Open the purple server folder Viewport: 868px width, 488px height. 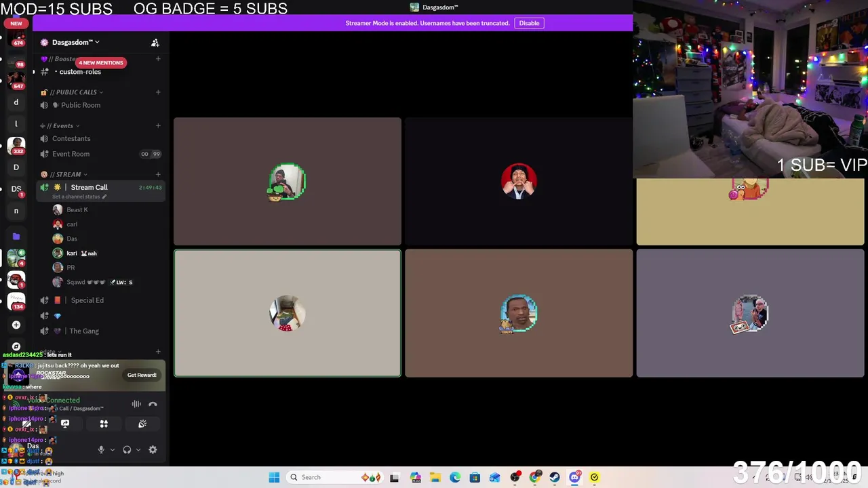click(x=16, y=236)
